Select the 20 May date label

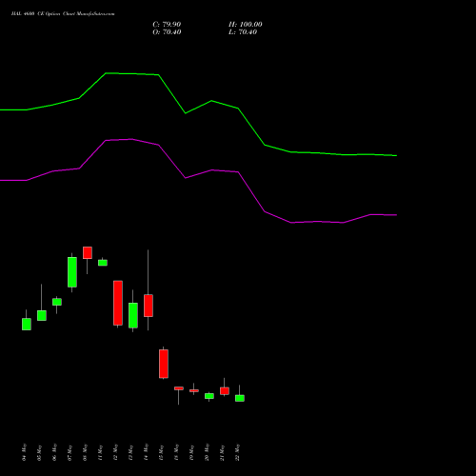coord(208,452)
